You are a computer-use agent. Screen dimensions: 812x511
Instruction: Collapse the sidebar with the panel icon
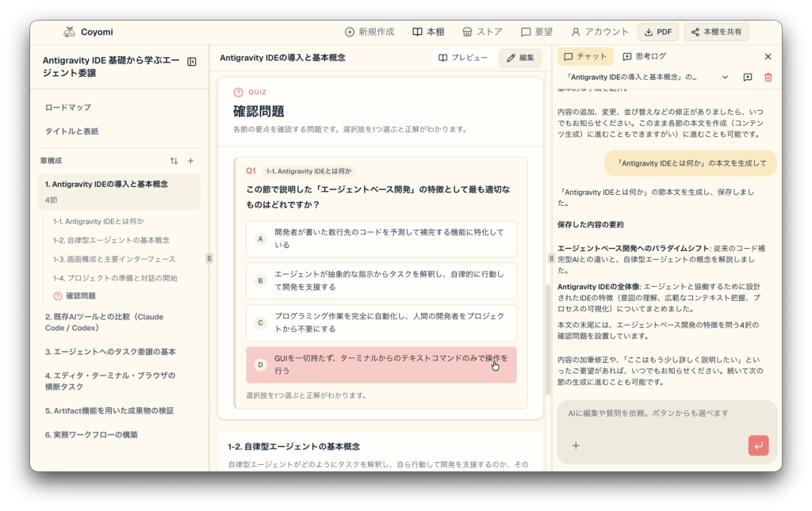click(x=192, y=62)
